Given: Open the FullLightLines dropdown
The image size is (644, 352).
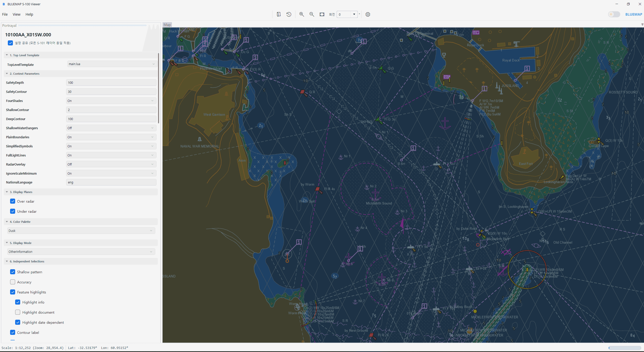Looking at the screenshot, I should (x=111, y=155).
